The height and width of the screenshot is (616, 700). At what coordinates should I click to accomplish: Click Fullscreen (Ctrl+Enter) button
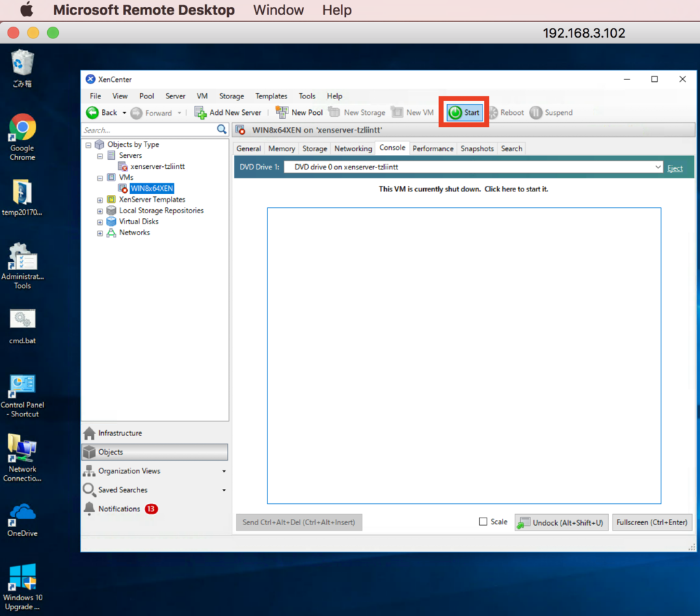click(x=652, y=522)
